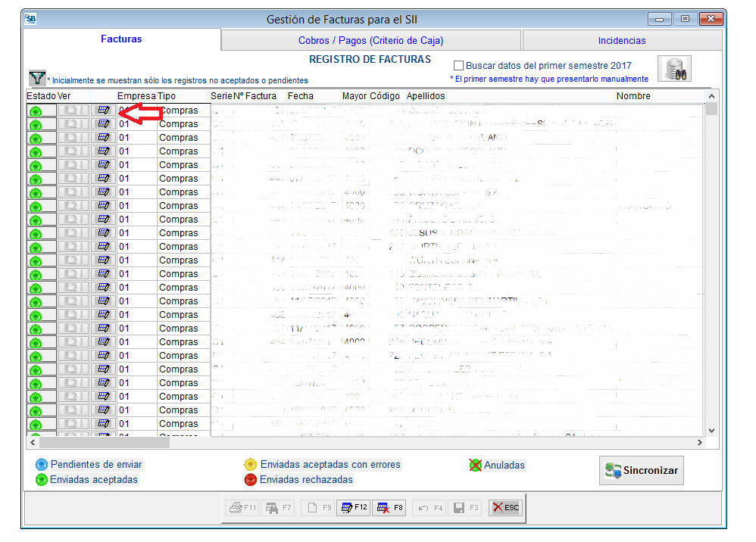Open the database search binoculars icon
This screenshot has height=542, width=756.
click(673, 69)
